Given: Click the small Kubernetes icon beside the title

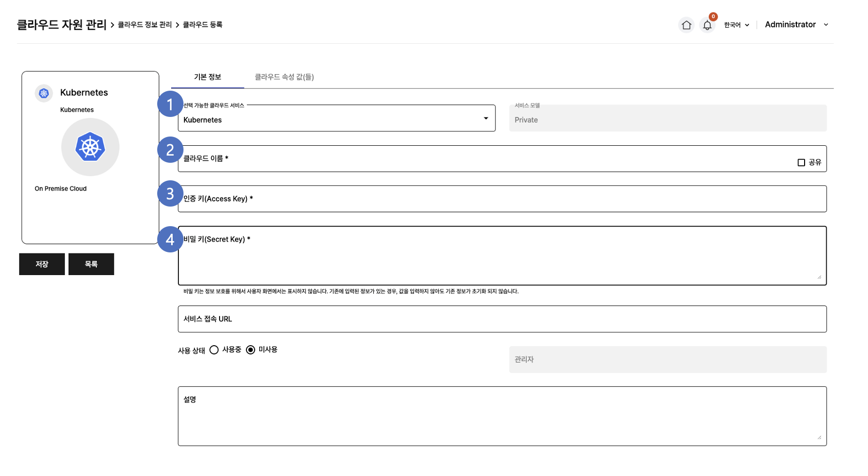Looking at the screenshot, I should pyautogui.click(x=44, y=93).
